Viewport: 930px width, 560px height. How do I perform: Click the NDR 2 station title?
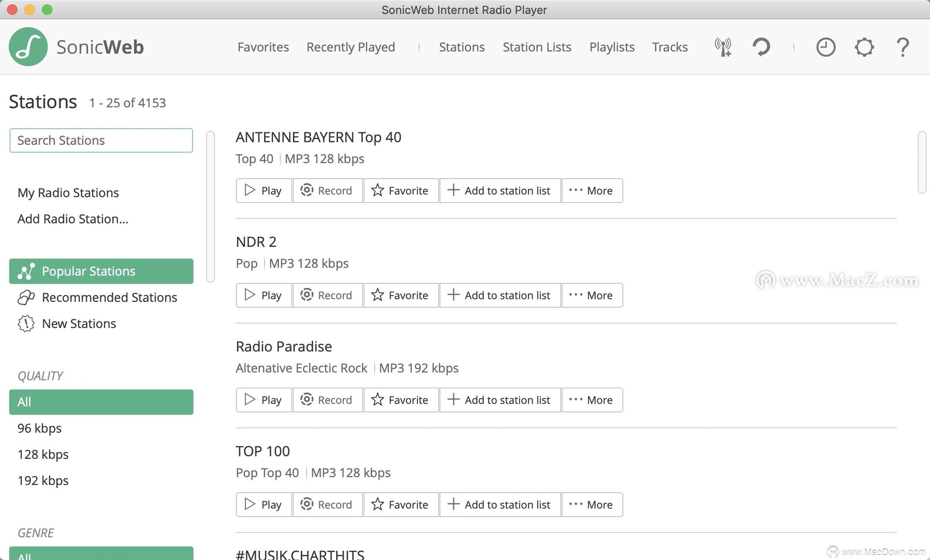[256, 242]
